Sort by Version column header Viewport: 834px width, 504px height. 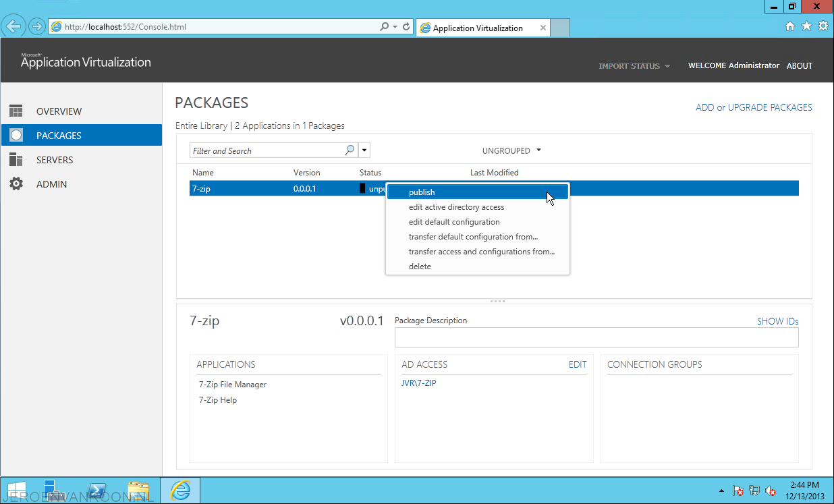point(307,173)
